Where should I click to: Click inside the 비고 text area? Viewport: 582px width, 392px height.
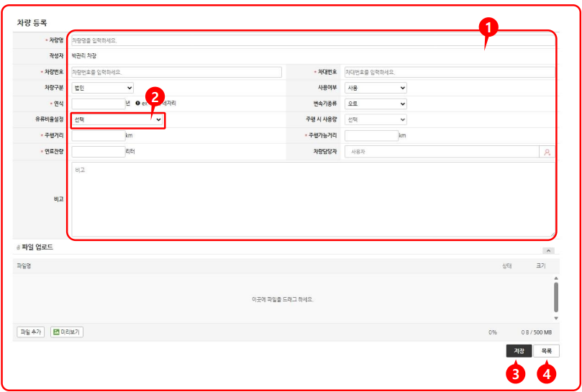coord(313,199)
